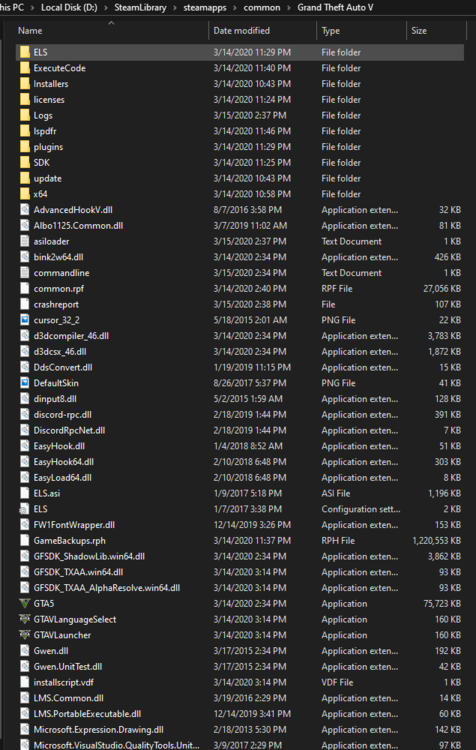Viewport: 476px width, 750px height.
Task: Open the chevron after SteamLibrary breadcrumb
Action: [176, 8]
